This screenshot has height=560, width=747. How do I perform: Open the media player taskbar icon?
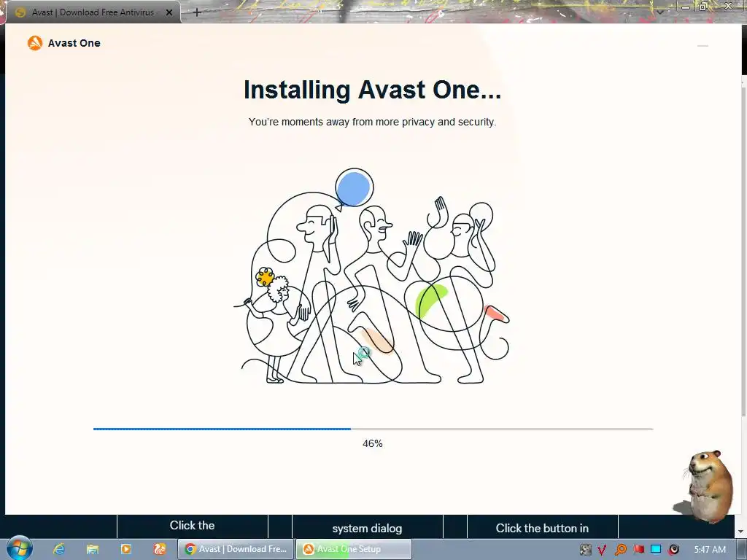tap(125, 549)
